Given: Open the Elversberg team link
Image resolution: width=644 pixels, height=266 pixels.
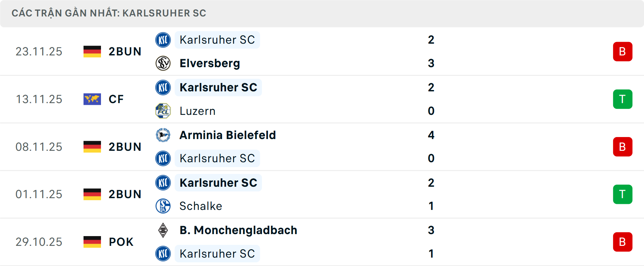Looking at the screenshot, I should point(210,63).
